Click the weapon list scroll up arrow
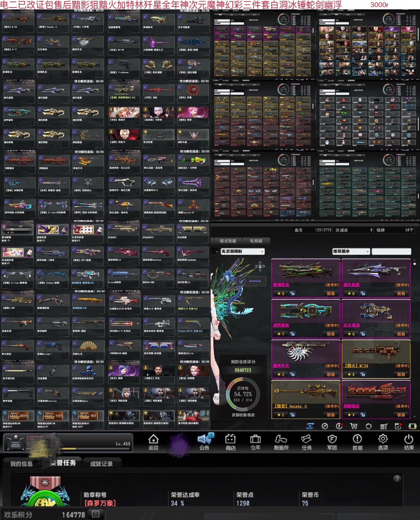Image resolution: width=420 pixels, height=520 pixels. pyautogui.click(x=415, y=260)
